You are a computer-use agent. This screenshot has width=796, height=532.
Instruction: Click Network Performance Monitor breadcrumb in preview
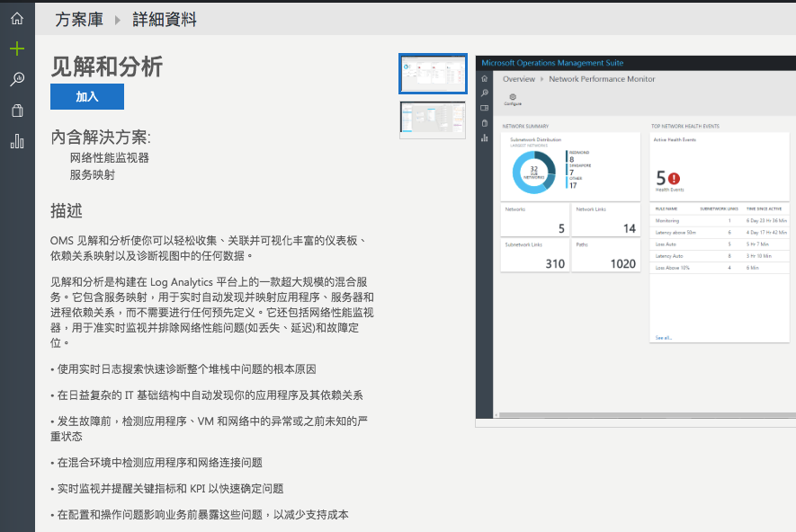[x=602, y=79]
